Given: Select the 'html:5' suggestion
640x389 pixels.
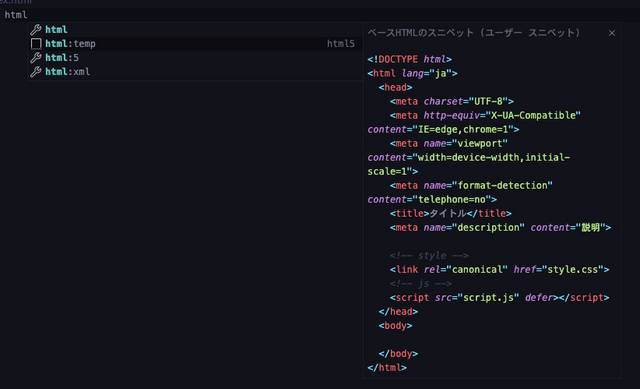Looking at the screenshot, I should (195, 58).
